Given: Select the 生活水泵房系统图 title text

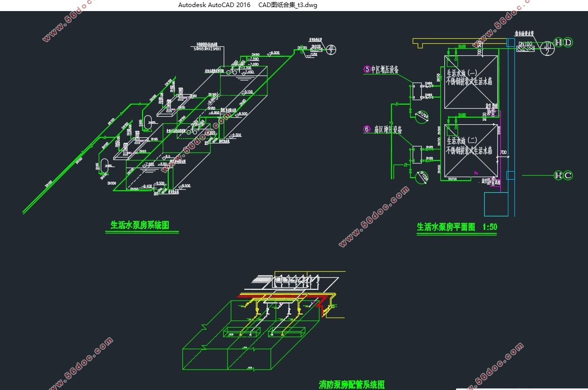Looking at the screenshot, I should click(140, 225).
